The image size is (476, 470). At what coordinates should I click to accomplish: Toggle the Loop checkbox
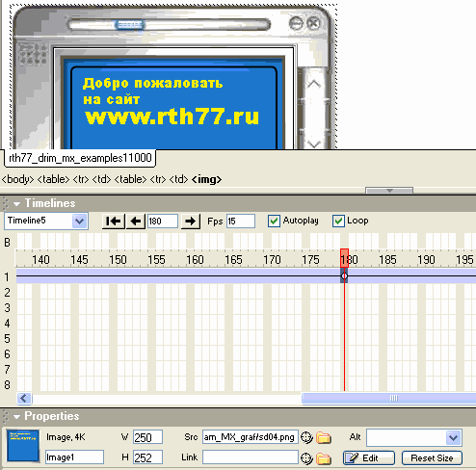tap(338, 221)
